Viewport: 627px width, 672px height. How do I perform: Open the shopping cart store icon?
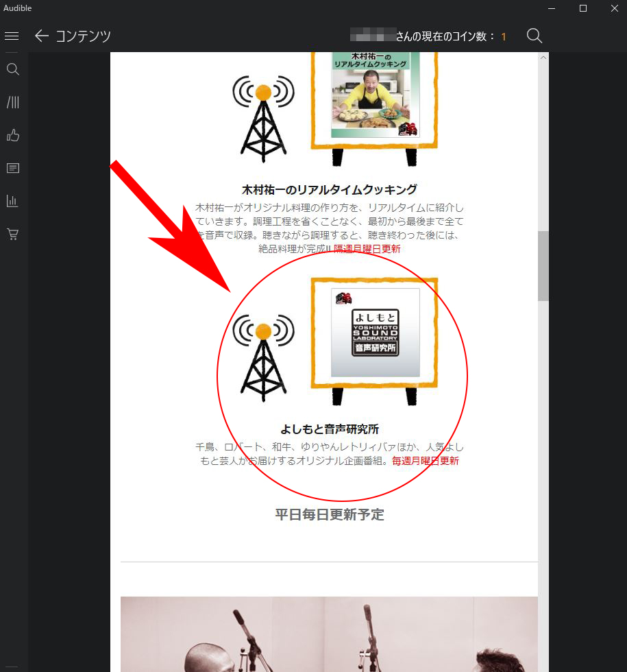pyautogui.click(x=13, y=234)
